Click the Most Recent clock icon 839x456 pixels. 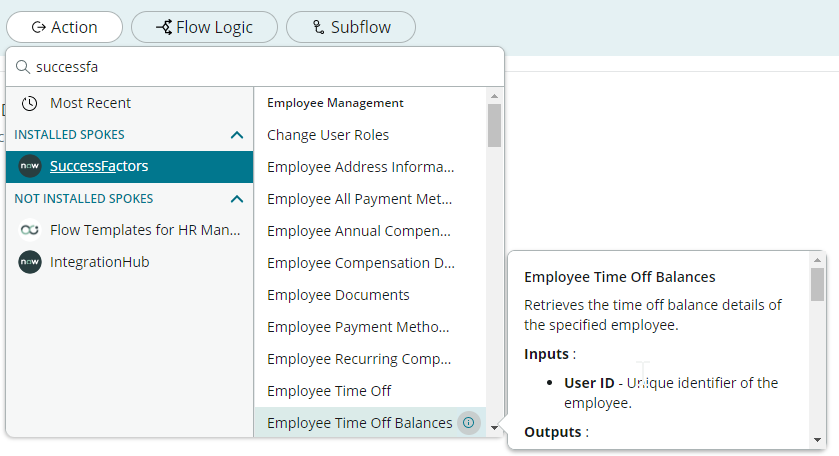(x=29, y=103)
